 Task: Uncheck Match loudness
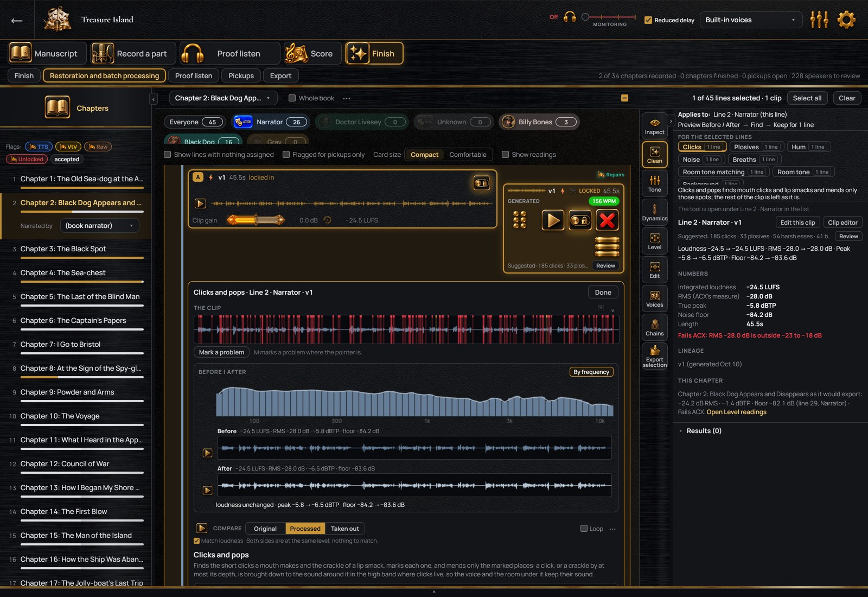[x=196, y=541]
